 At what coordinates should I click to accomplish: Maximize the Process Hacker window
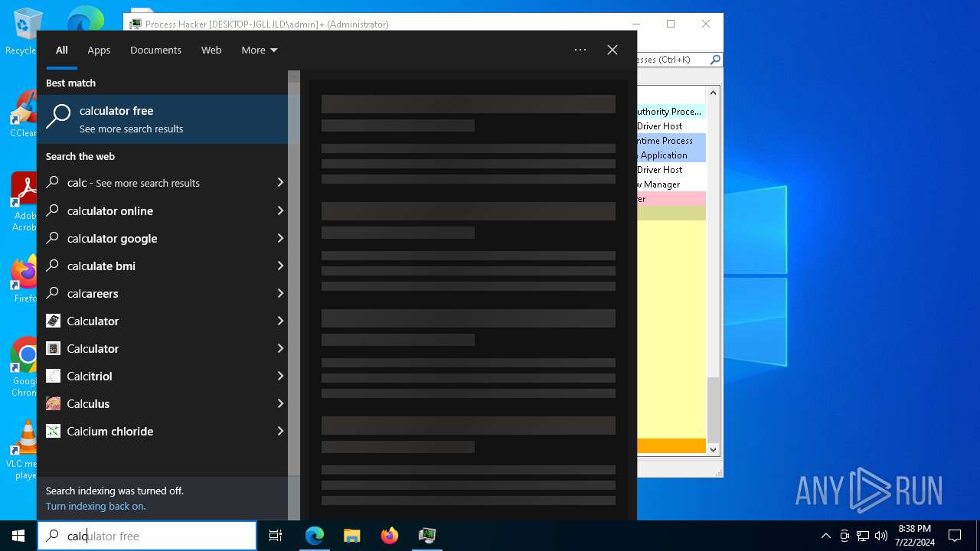coord(671,24)
